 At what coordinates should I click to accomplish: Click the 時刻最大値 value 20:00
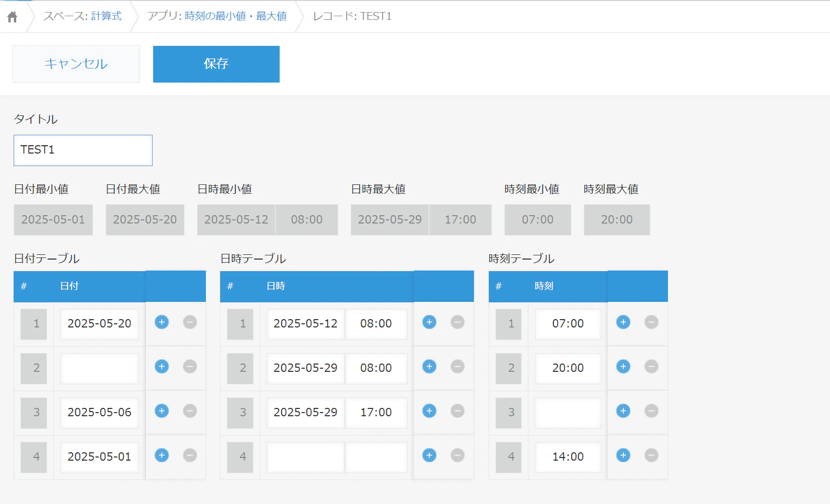pyautogui.click(x=617, y=220)
